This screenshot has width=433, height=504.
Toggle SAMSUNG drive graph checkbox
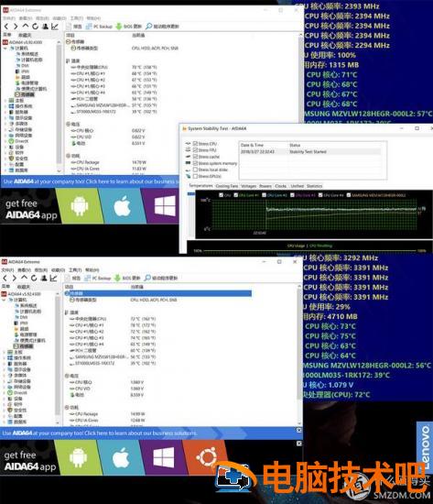click(349, 195)
